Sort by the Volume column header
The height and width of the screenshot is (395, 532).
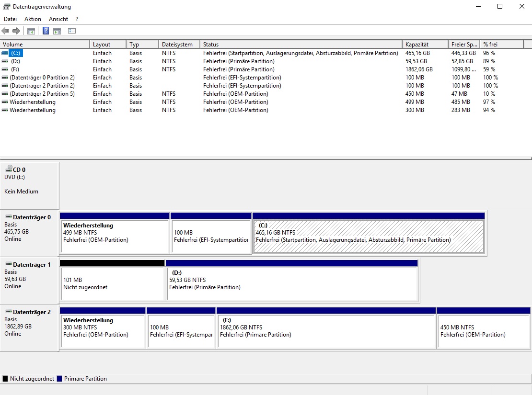click(45, 45)
